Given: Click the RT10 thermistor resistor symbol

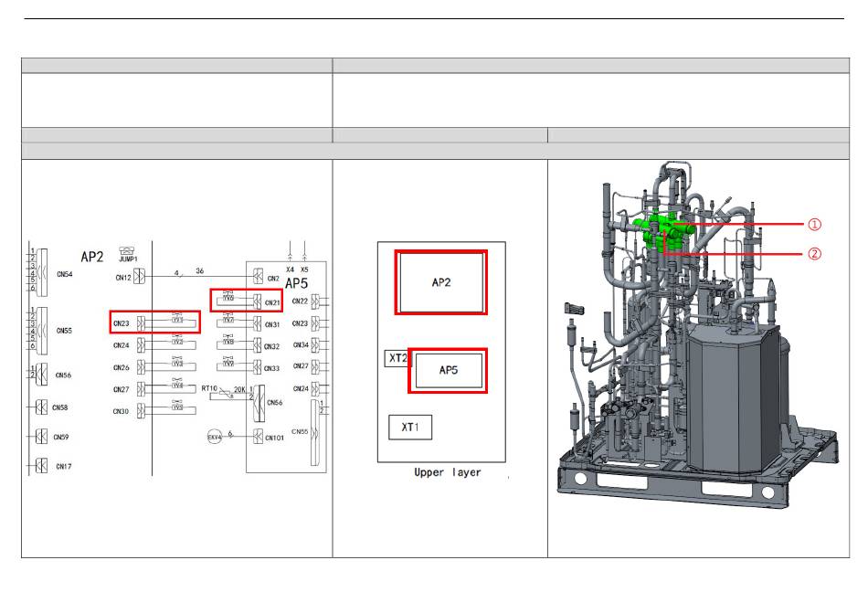Looking at the screenshot, I should [x=226, y=393].
